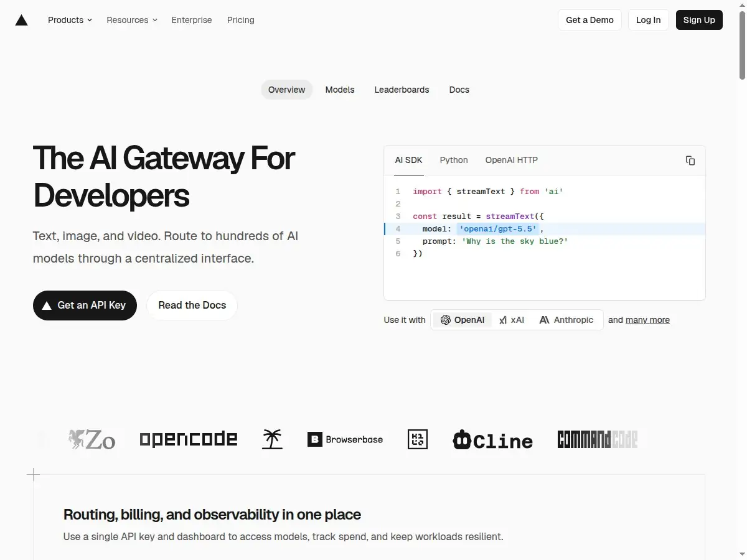
Task: Select the Overview tab
Action: point(287,90)
